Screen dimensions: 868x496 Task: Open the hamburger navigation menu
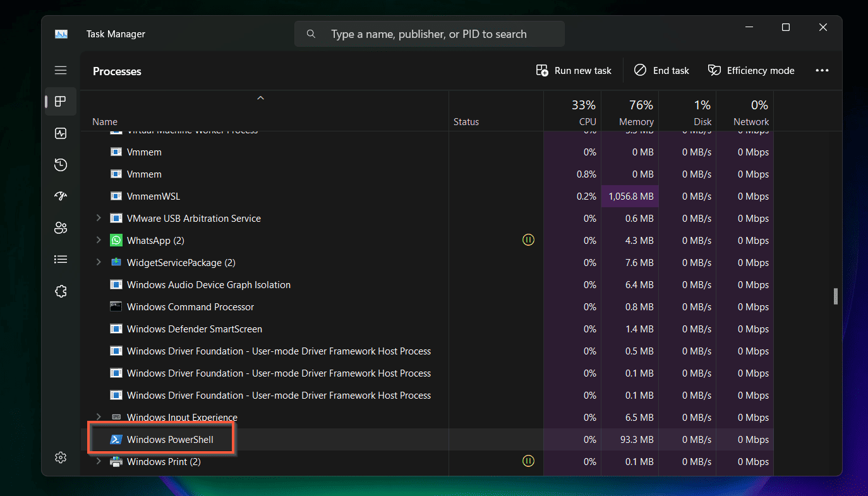click(61, 70)
